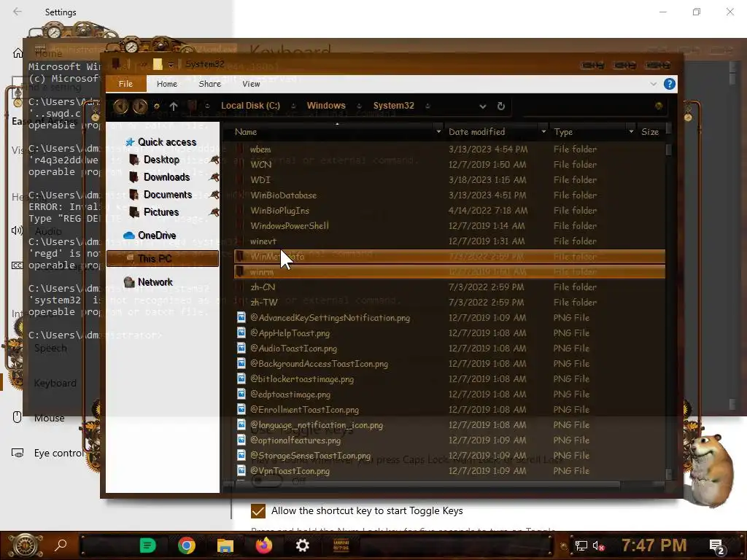747x560 pixels.
Task: Select Network in navigation pane
Action: point(155,282)
